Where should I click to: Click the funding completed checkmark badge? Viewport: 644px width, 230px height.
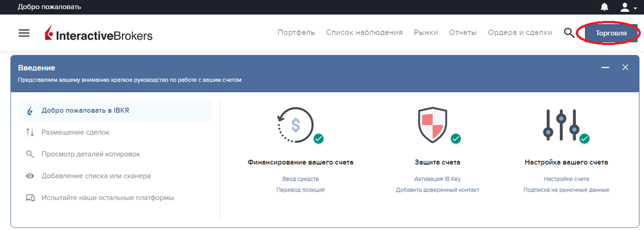coord(318,139)
